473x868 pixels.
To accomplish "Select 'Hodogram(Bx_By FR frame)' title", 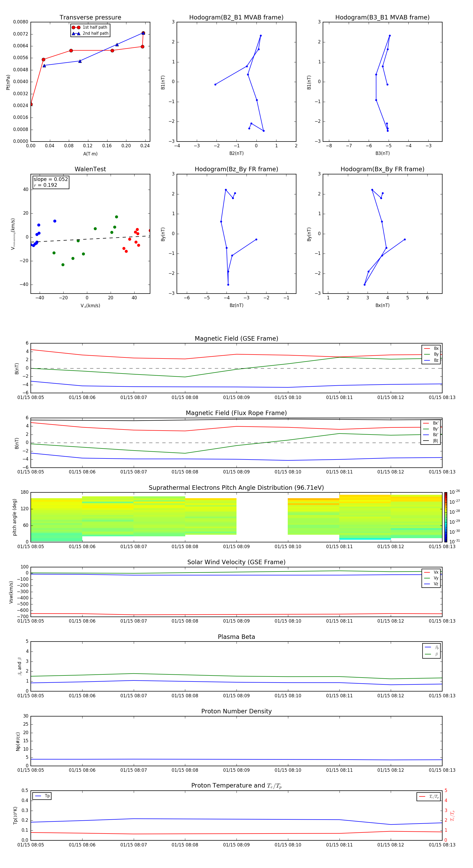I will [382, 169].
